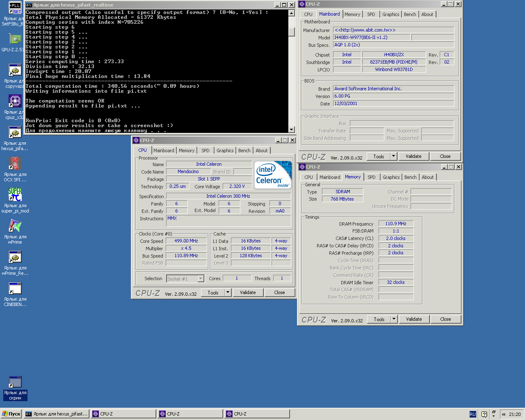Viewport: 525px width, 420px height.
Task: Click the Model field I440BX-W977(BE6-II v1.2)
Action: coord(371,37)
